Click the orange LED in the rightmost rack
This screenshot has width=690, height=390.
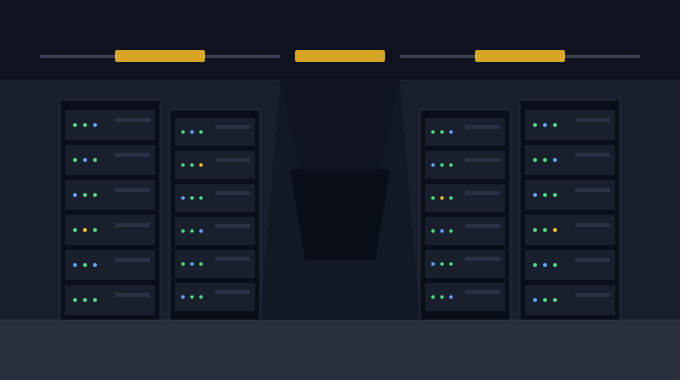(x=555, y=230)
